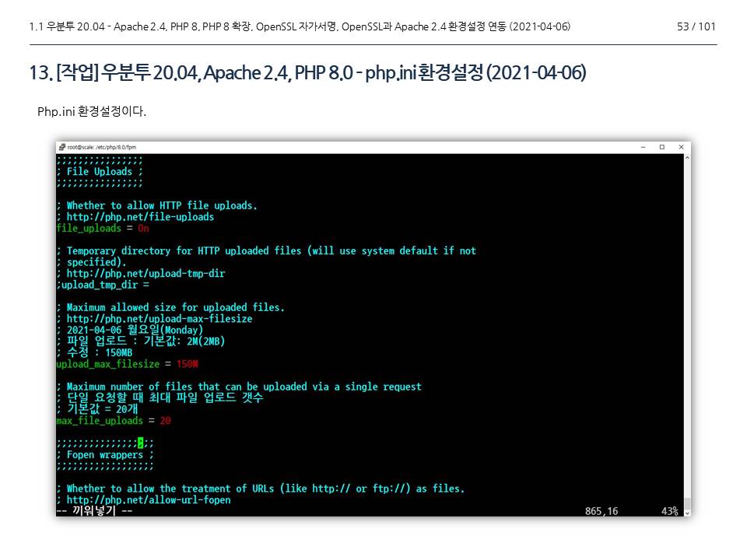Click the http://php.net/upload-max-filesize URL line

click(154, 319)
